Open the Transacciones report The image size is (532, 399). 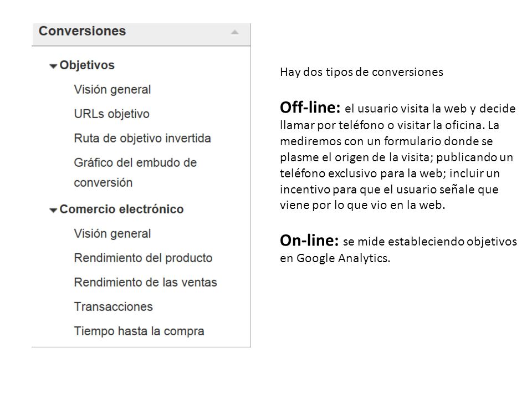tap(113, 307)
